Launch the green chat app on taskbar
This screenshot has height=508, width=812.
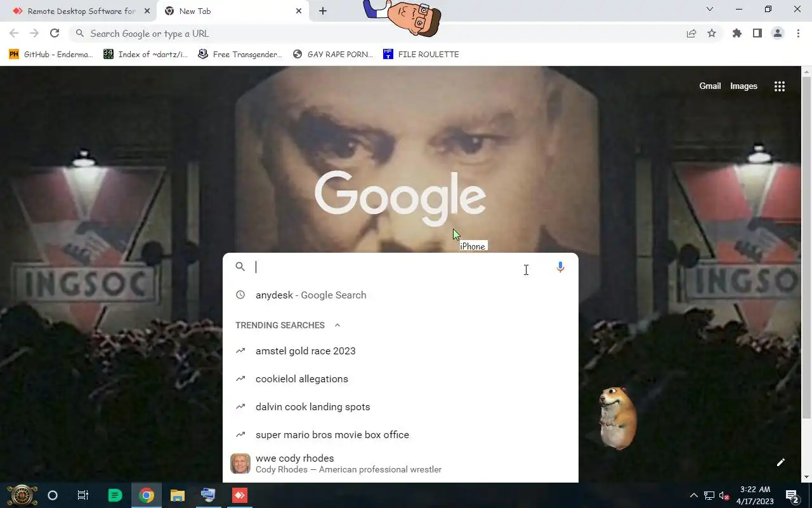(115, 495)
